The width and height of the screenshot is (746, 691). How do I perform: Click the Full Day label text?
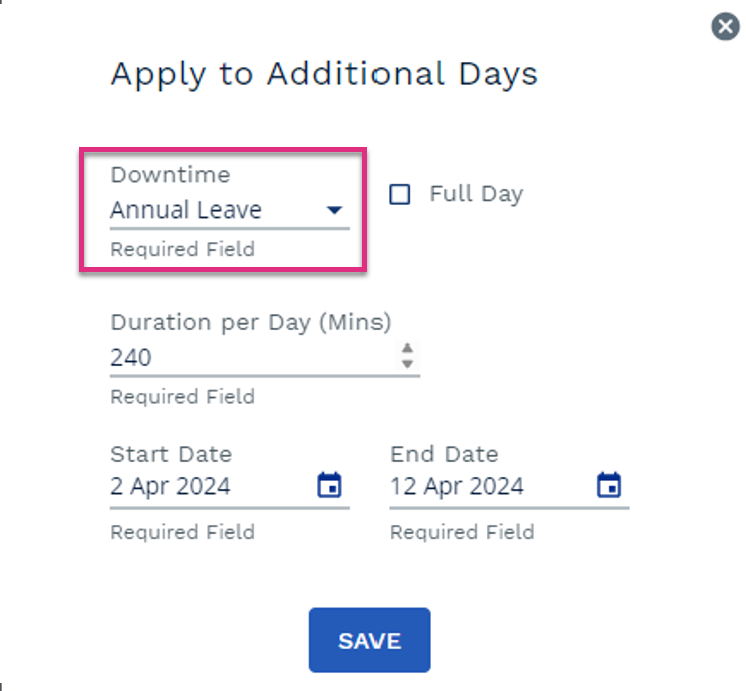pos(476,194)
